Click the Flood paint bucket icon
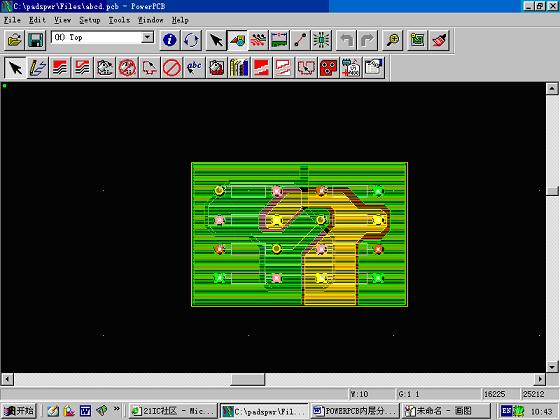560x420 pixels. (216, 68)
